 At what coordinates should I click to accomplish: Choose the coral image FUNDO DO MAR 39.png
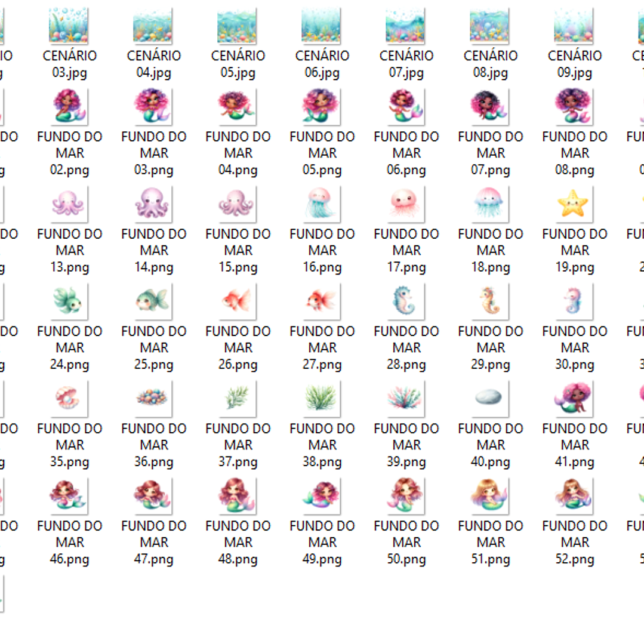tap(406, 398)
